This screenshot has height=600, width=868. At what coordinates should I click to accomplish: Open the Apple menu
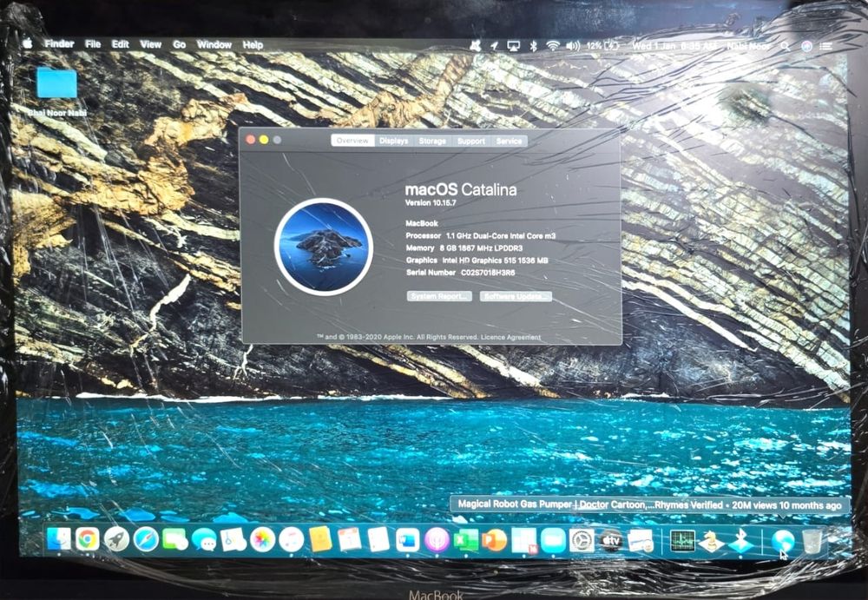click(x=27, y=43)
